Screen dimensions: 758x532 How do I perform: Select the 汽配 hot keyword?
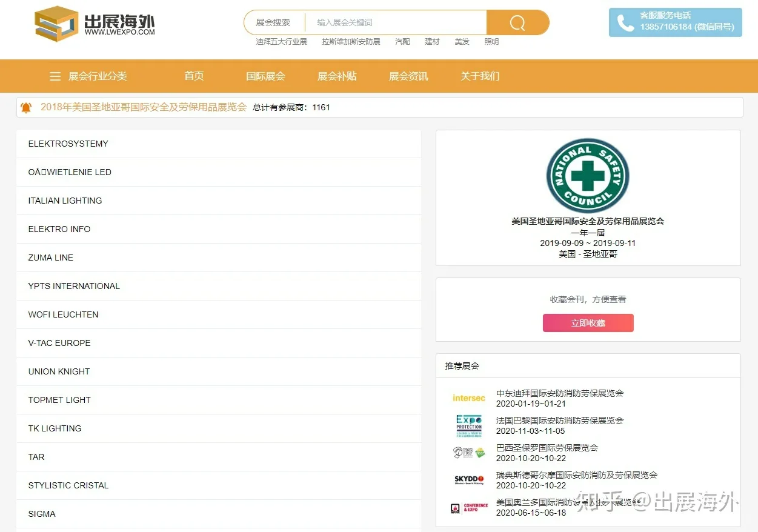(402, 42)
